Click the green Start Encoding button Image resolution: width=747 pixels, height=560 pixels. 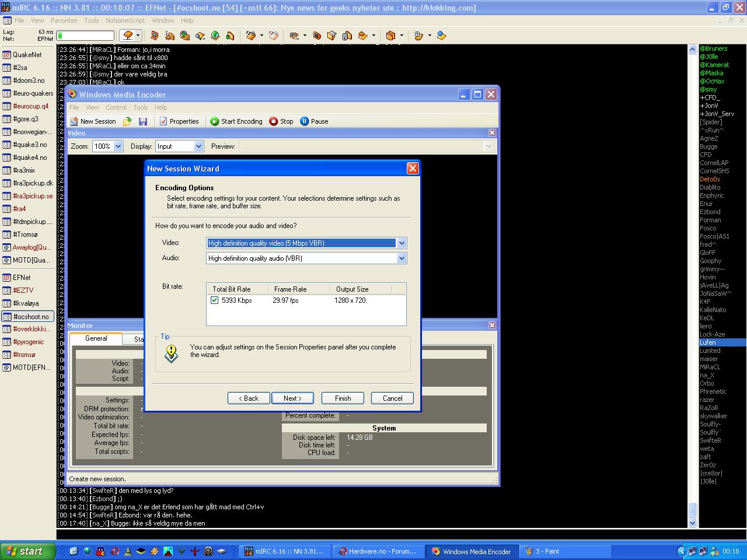click(x=236, y=121)
